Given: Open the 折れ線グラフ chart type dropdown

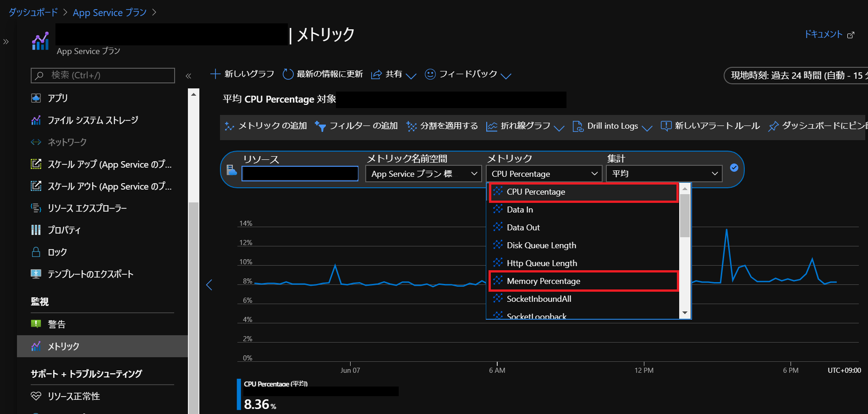Looking at the screenshot, I should [x=525, y=126].
